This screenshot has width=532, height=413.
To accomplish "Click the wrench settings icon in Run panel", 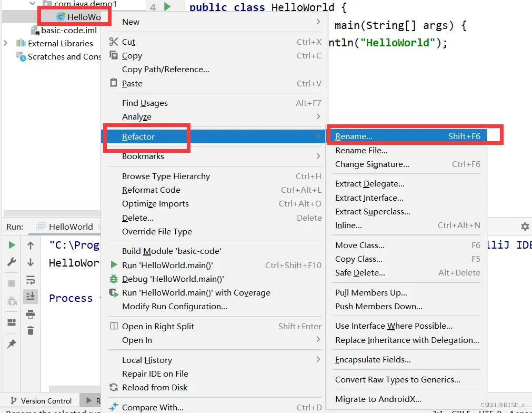I will coord(12,262).
